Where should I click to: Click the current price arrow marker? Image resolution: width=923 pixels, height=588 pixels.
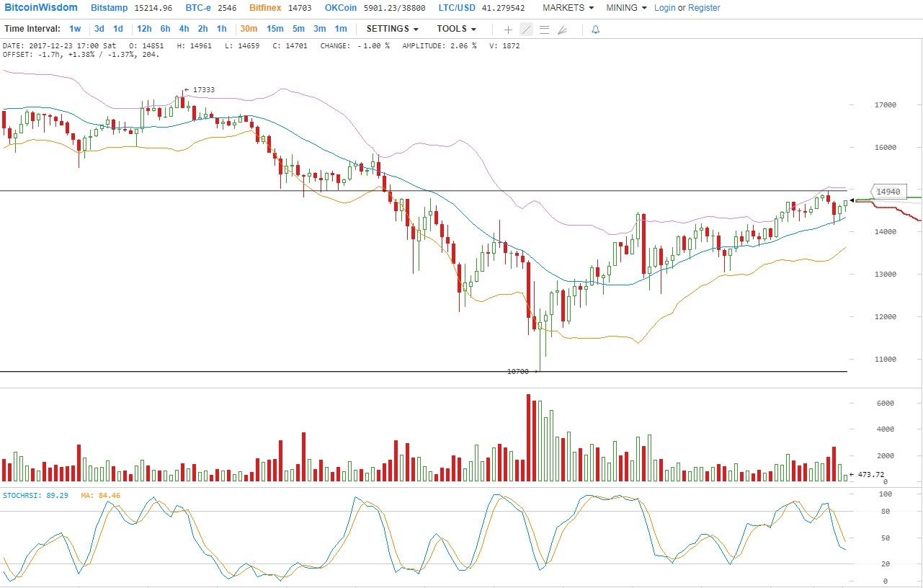pos(853,200)
